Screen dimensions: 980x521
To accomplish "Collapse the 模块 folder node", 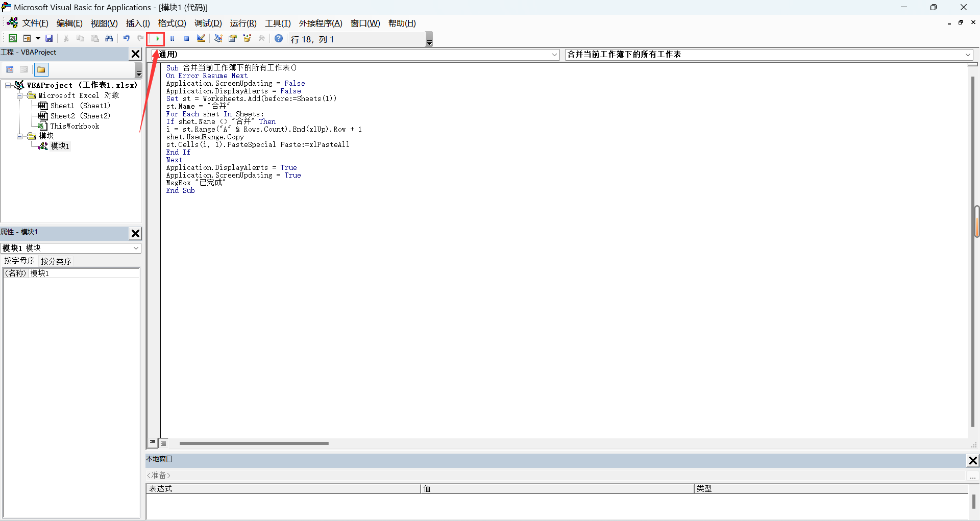I will point(19,136).
